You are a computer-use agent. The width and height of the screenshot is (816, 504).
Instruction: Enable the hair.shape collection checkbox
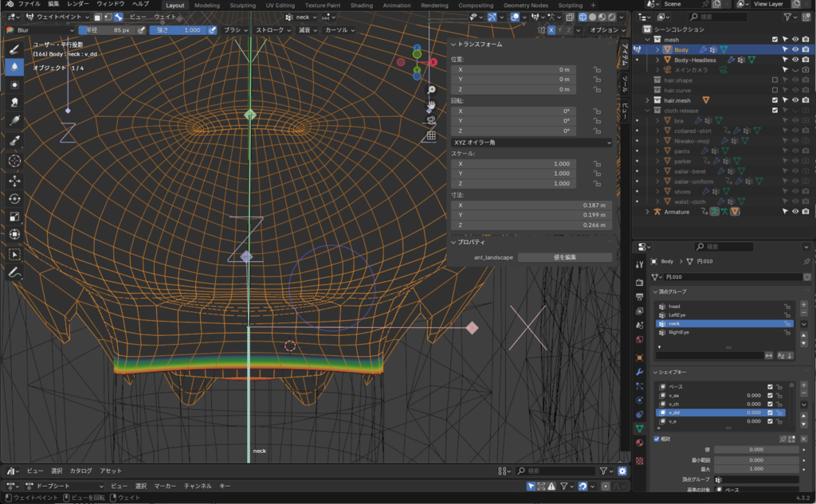(775, 80)
